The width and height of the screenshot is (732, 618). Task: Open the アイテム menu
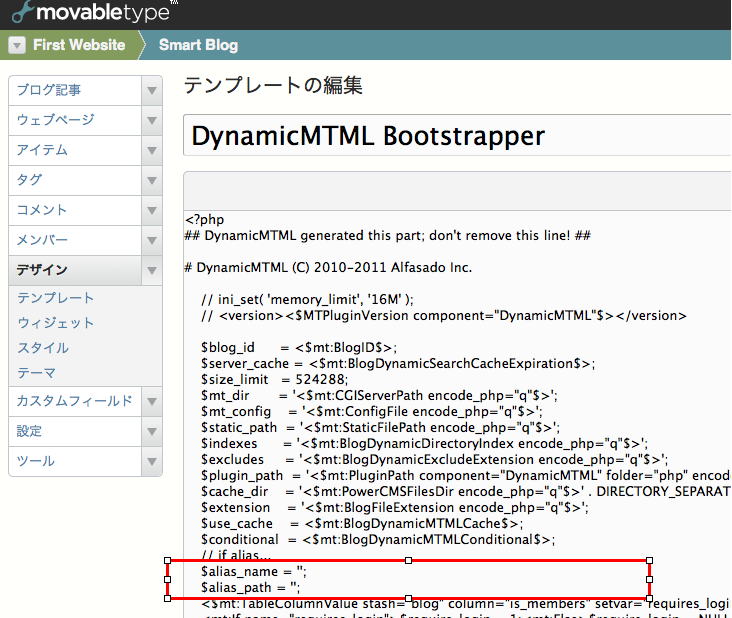[75, 150]
